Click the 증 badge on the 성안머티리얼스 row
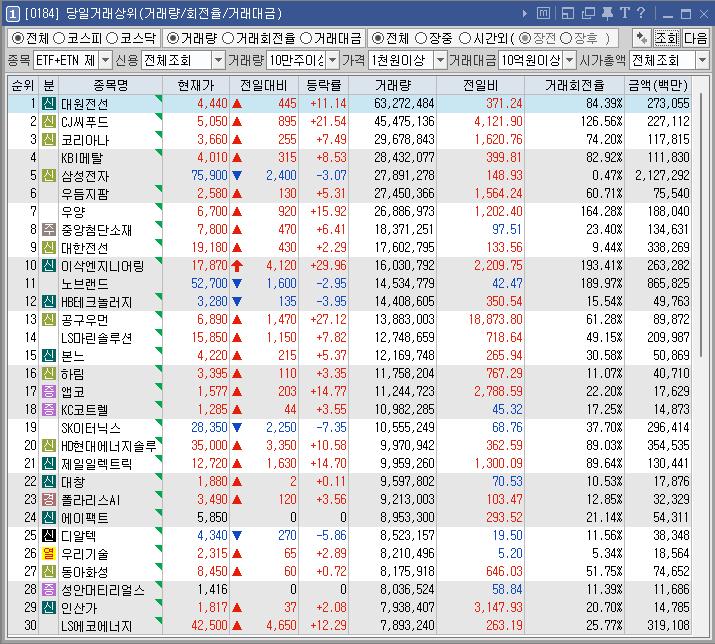715x644 pixels. click(48, 590)
